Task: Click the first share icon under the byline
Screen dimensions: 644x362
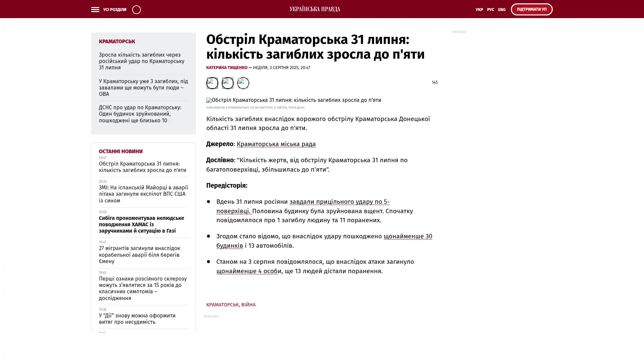Action: [212, 83]
